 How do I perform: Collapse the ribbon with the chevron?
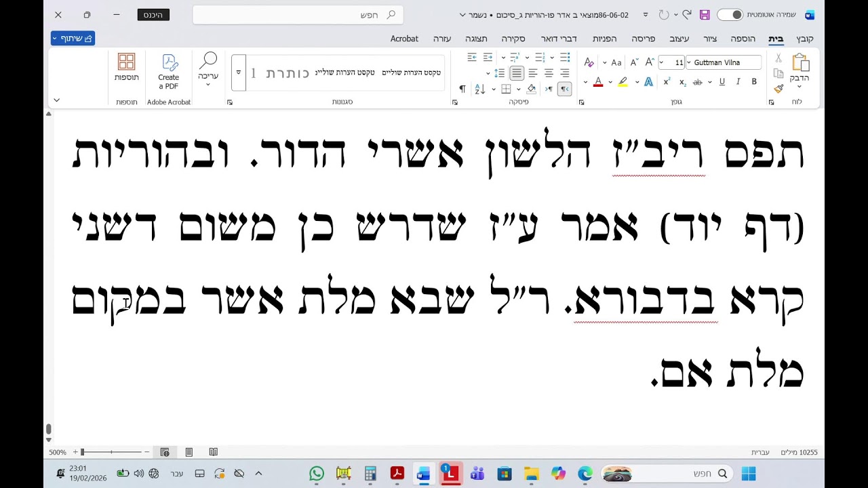(56, 100)
